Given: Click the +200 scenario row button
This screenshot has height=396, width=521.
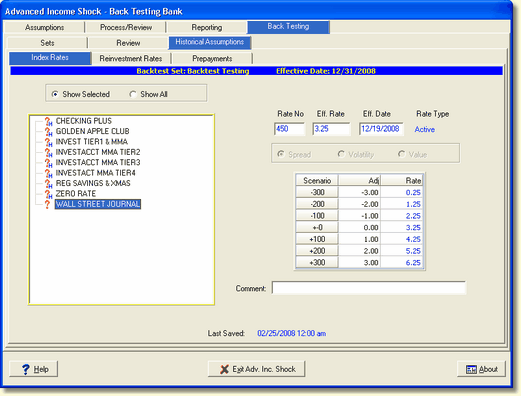Looking at the screenshot, I should pos(317,251).
